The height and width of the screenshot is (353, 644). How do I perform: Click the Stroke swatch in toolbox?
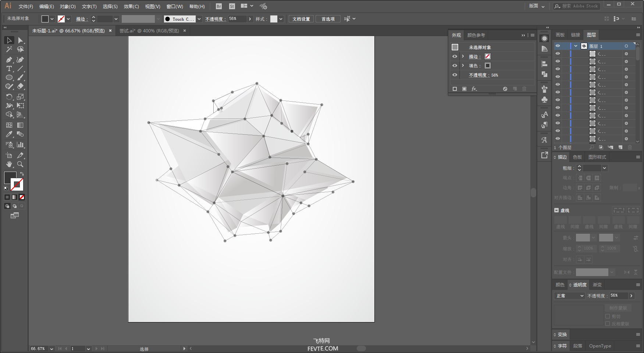coord(17,184)
